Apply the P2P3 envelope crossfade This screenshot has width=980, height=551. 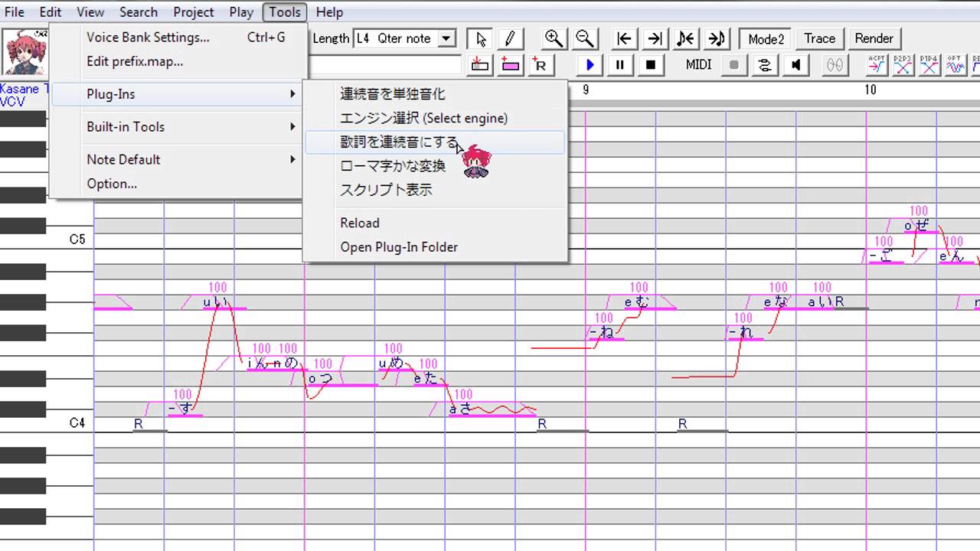tap(903, 64)
